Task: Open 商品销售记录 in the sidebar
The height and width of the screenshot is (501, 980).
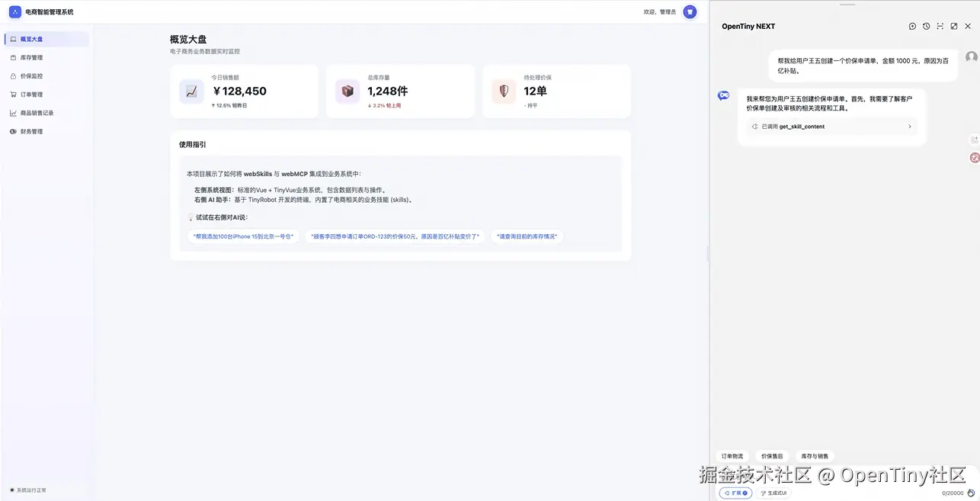Action: click(x=36, y=112)
